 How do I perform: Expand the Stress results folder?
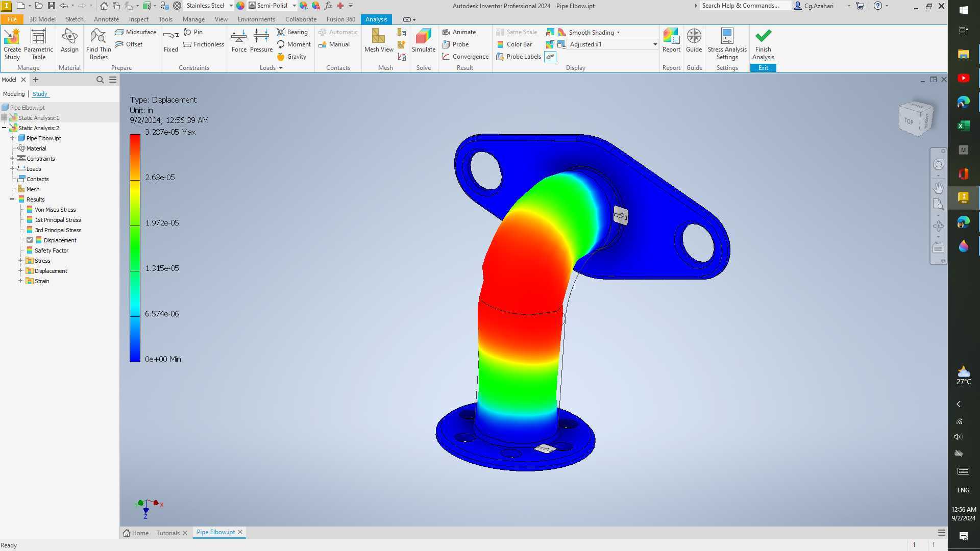click(20, 261)
